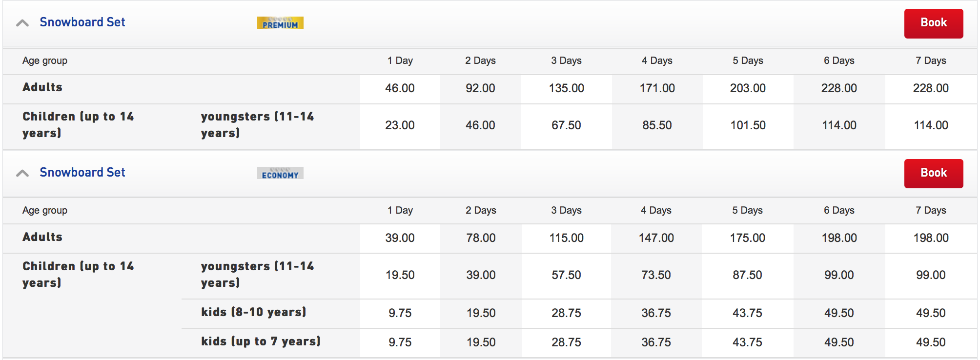
Task: Open the Economy Snowboard Set title link
Action: [82, 173]
